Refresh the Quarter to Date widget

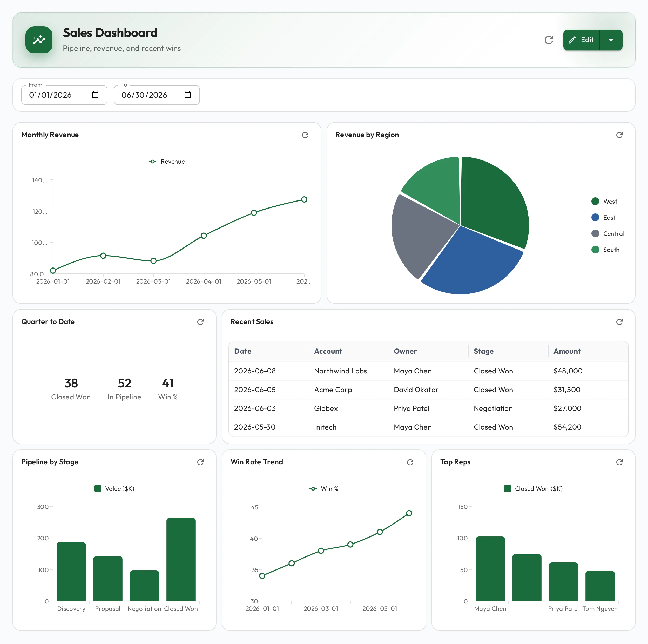pos(201,322)
